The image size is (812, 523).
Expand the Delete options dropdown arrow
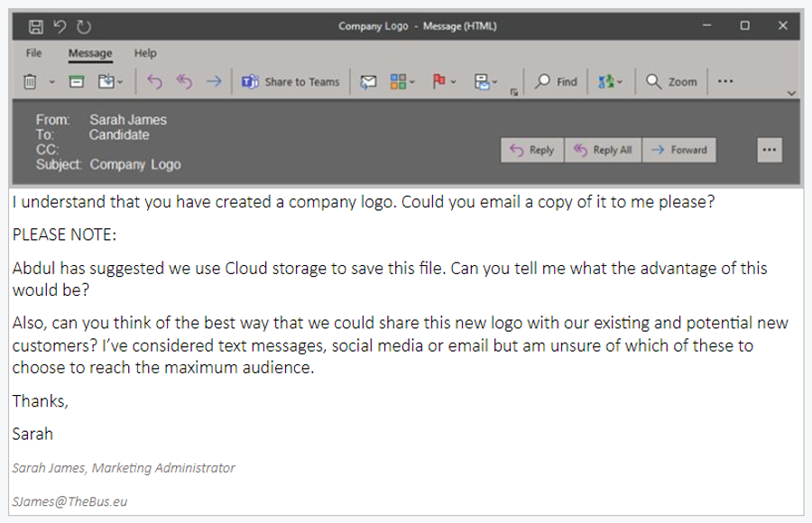click(52, 82)
